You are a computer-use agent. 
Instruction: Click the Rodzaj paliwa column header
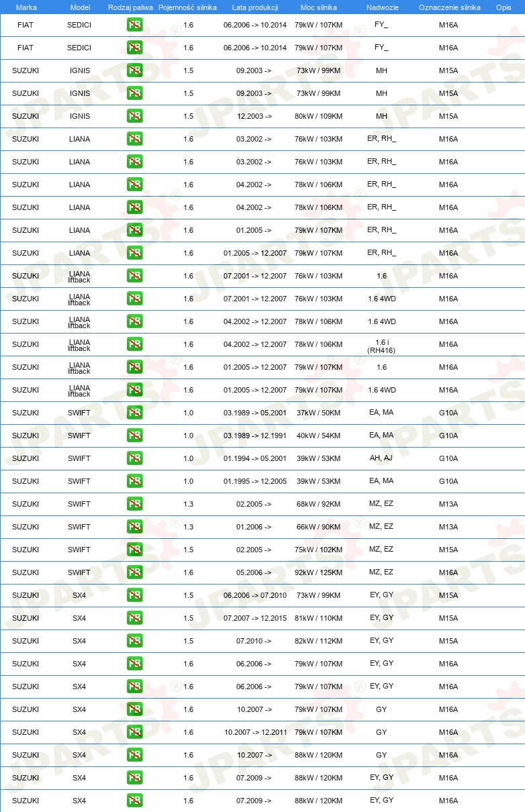(x=130, y=7)
